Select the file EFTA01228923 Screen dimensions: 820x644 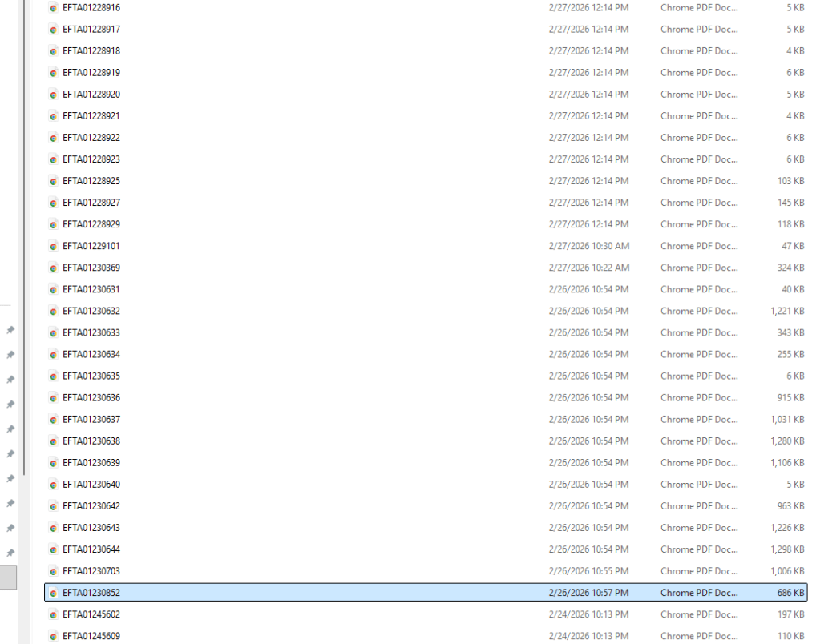click(91, 159)
